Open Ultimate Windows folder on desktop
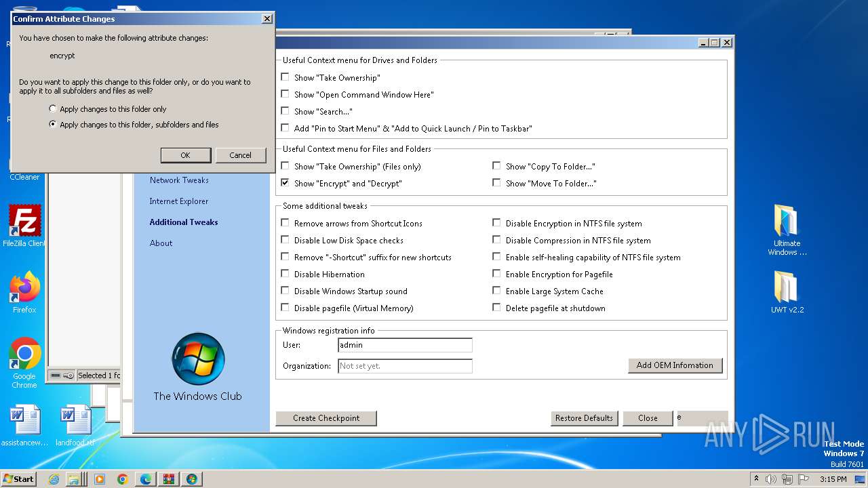Viewport: 868px width, 488px height. point(787,230)
